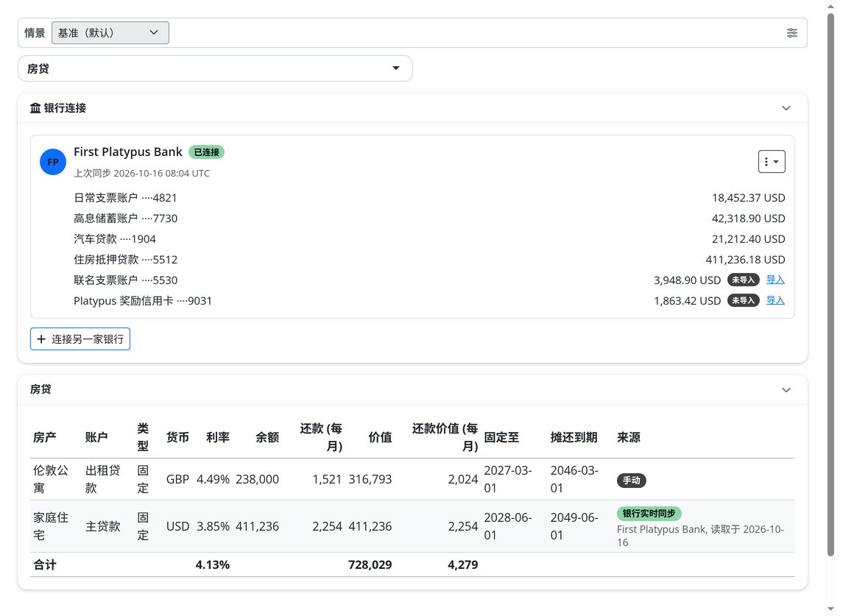The width and height of the screenshot is (854, 616).
Task: Select the 高息储蓄账户 ····7730 row
Action: (x=429, y=219)
